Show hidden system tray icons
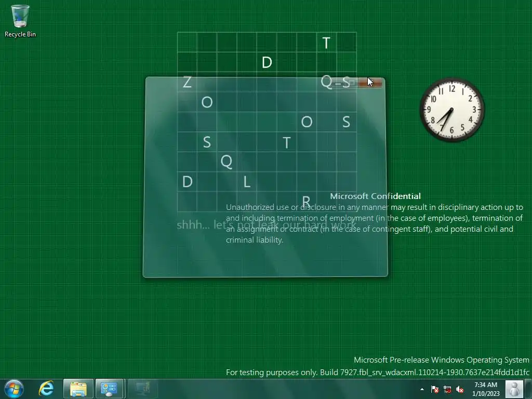Viewport: 532px width, 399px height. [x=422, y=389]
